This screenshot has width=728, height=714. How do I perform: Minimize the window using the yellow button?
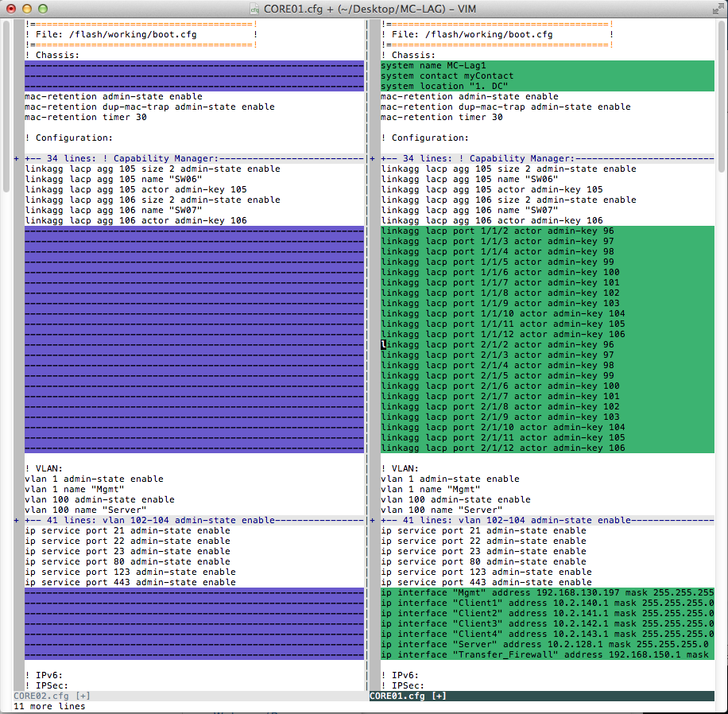pyautogui.click(x=26, y=8)
